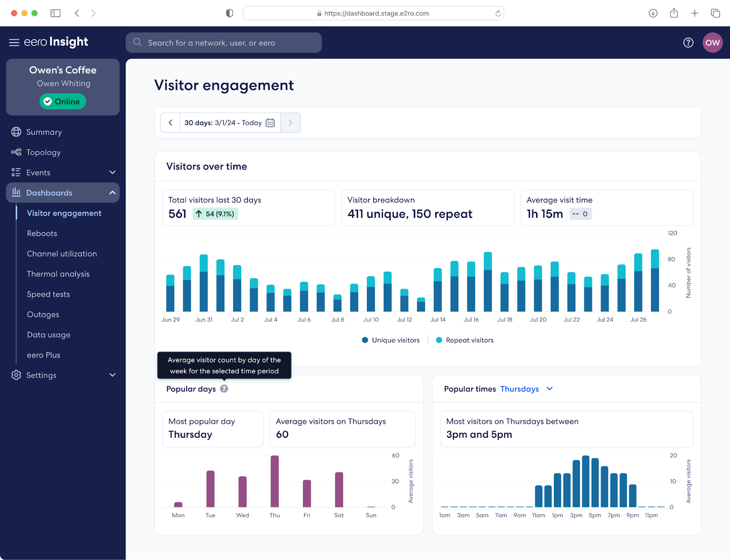The height and width of the screenshot is (560, 730).
Task: Click the Mon bar in Popular days chart
Action: [x=178, y=504]
